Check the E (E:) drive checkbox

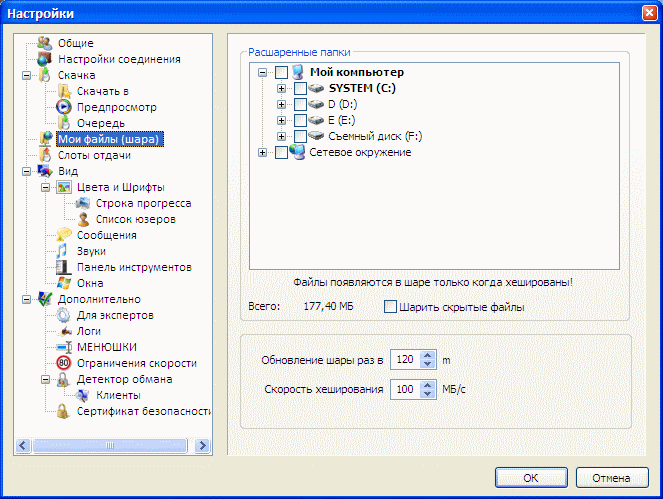click(300, 121)
